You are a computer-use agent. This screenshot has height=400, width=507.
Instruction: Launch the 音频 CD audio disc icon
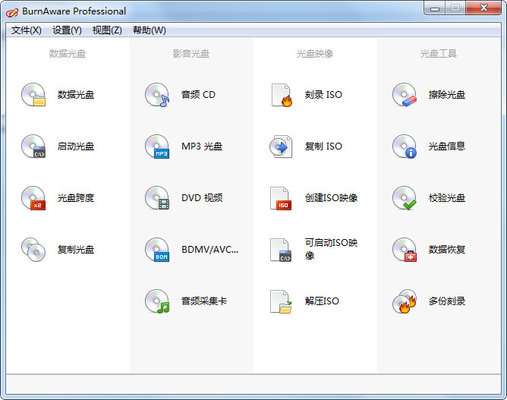click(x=157, y=95)
